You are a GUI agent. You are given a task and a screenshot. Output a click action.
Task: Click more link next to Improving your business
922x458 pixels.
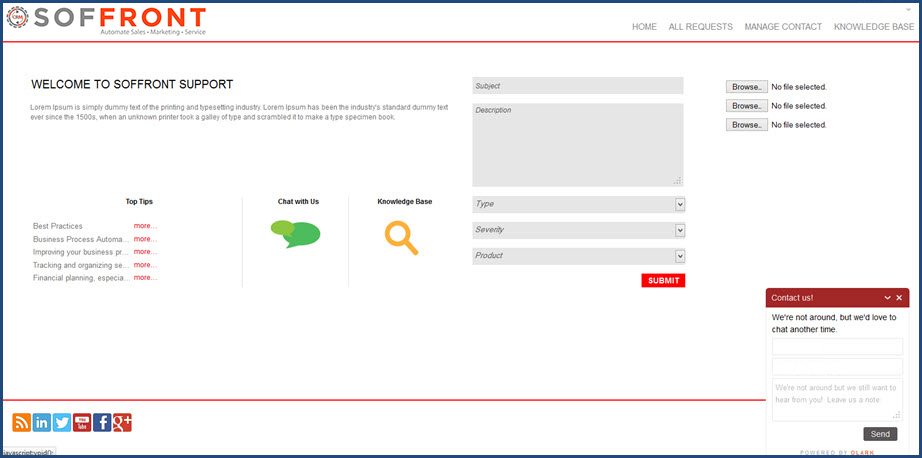(145, 252)
